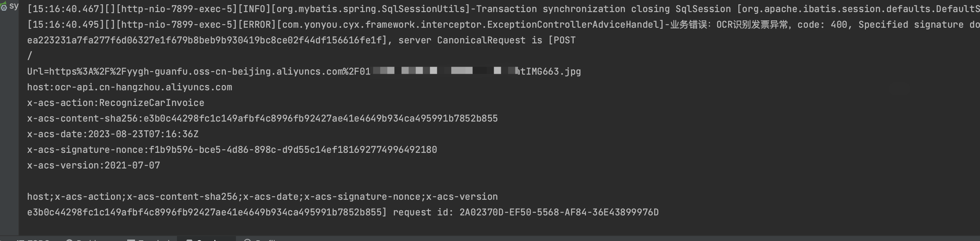The width and height of the screenshot is (980, 241).
Task: Click the INFO SqlSessionUtils log line
Action: pyautogui.click(x=503, y=9)
